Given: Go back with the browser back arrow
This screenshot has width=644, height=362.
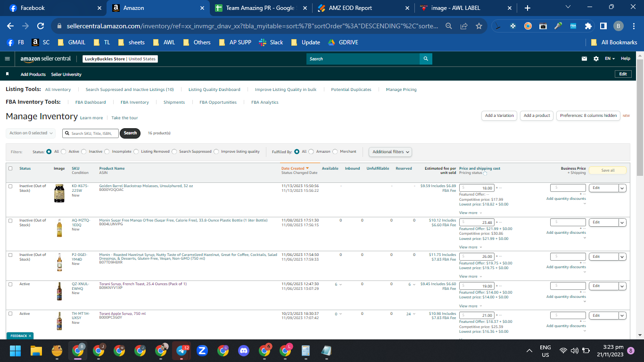Looking at the screenshot, I should 10,26.
